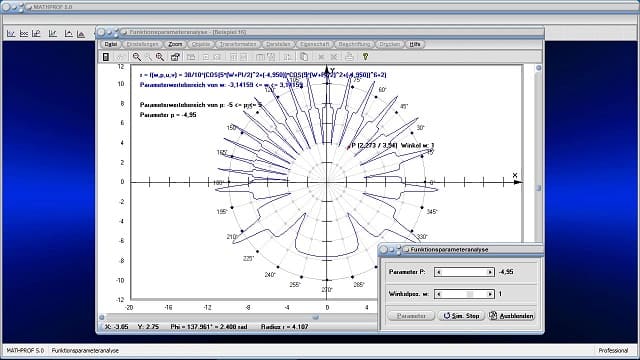The image size is (640, 360).
Task: Click the print icon in the toolbar
Action: coord(349,57)
